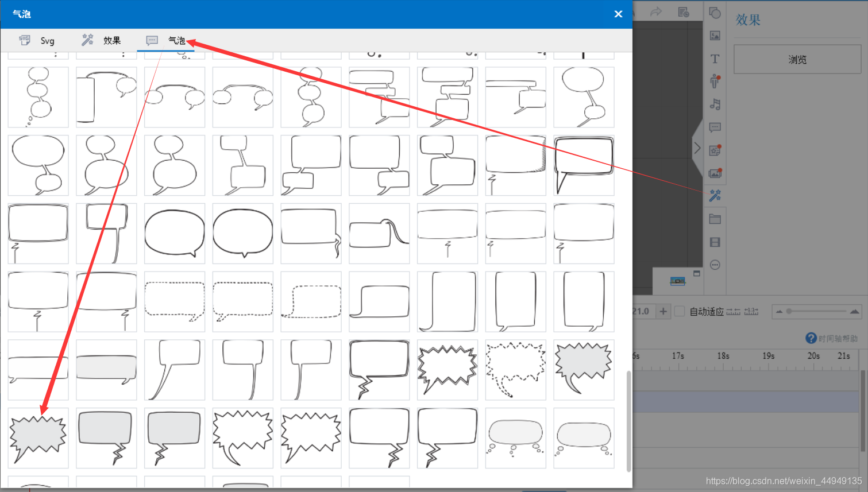Close the 气泡 dialog window
The height and width of the screenshot is (492, 868).
[x=618, y=14]
